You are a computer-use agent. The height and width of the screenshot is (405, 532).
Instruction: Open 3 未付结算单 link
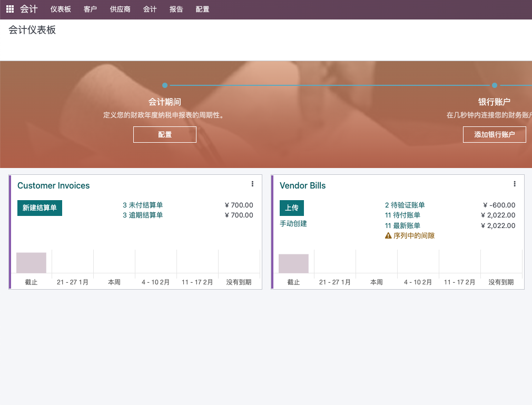tap(143, 205)
